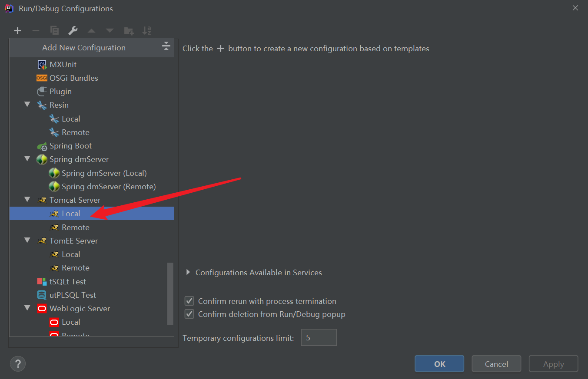
Task: Click the OSGi Bundles label text
Action: click(74, 78)
